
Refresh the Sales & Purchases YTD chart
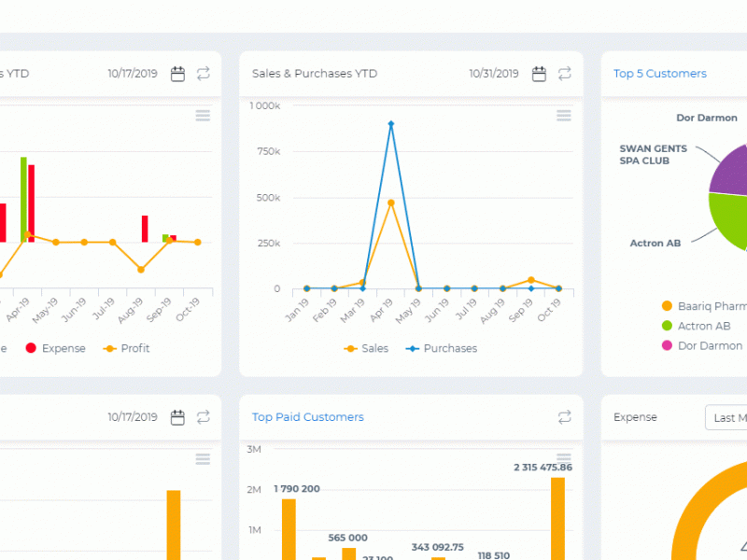pyautogui.click(x=565, y=74)
